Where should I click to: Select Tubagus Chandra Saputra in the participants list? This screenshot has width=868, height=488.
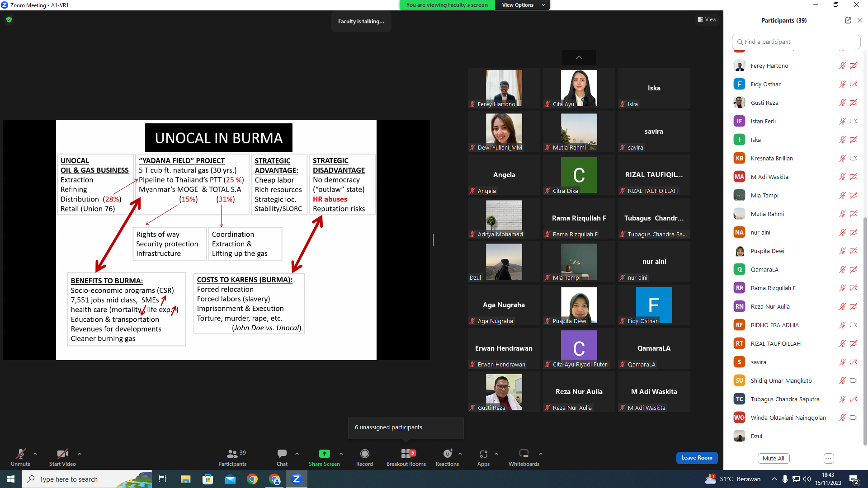click(796, 399)
